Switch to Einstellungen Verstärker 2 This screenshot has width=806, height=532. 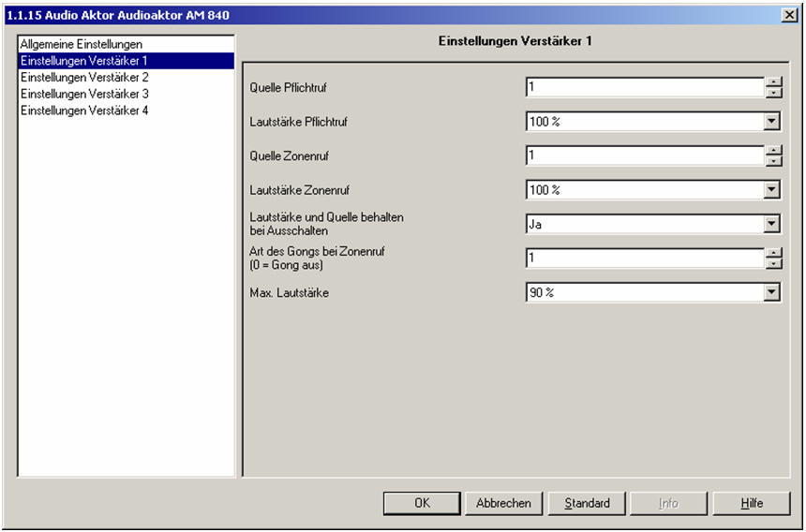(84, 78)
